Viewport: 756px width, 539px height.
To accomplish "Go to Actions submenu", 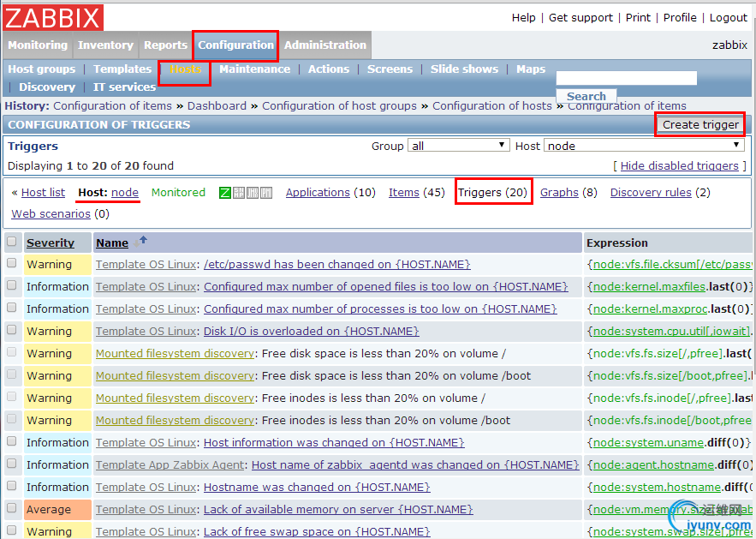I will [x=329, y=69].
